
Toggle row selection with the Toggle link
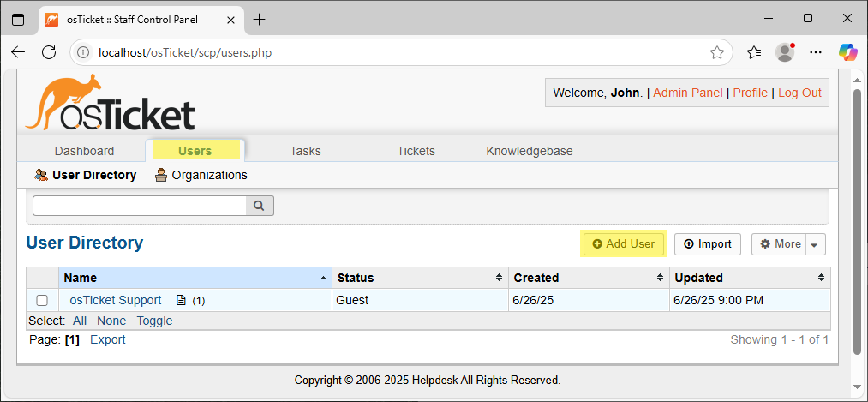coord(154,321)
